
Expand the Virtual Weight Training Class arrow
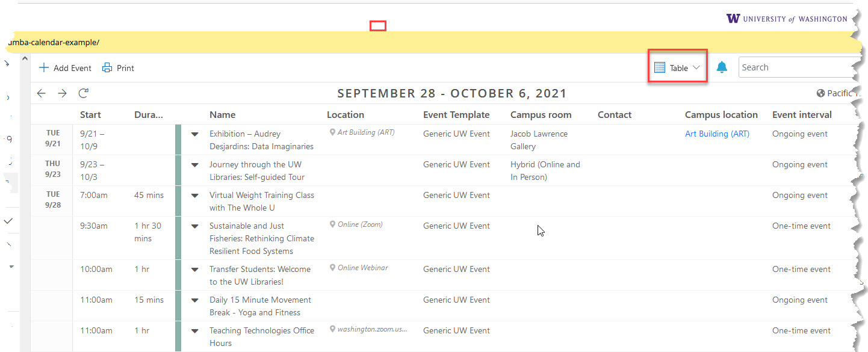coord(194,196)
